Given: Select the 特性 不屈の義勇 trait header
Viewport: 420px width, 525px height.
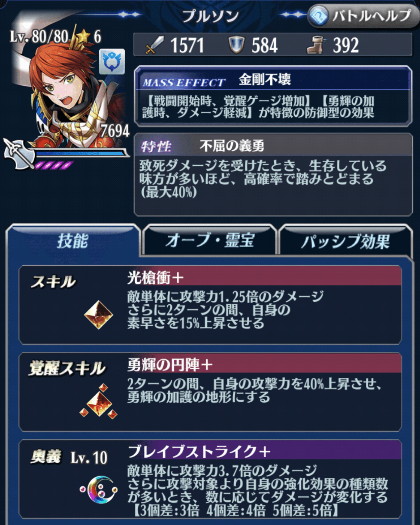Looking at the screenshot, I should click(x=273, y=146).
